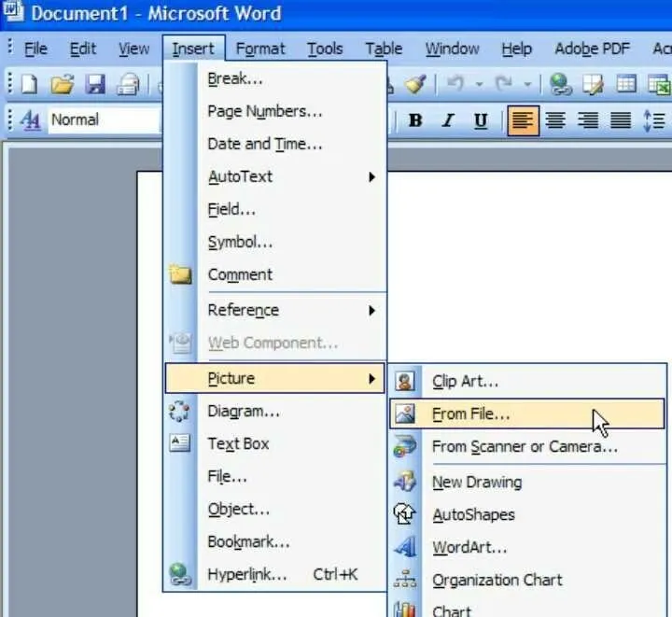Choose From Scanner or Camera...
672x617 pixels.
(x=527, y=446)
